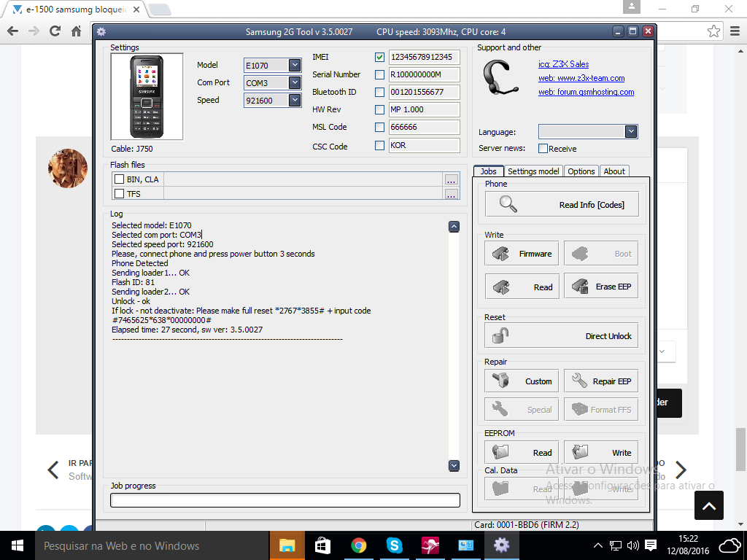The image size is (747, 560).
Task: Uncheck the IMEI checkbox
Action: [x=379, y=57]
